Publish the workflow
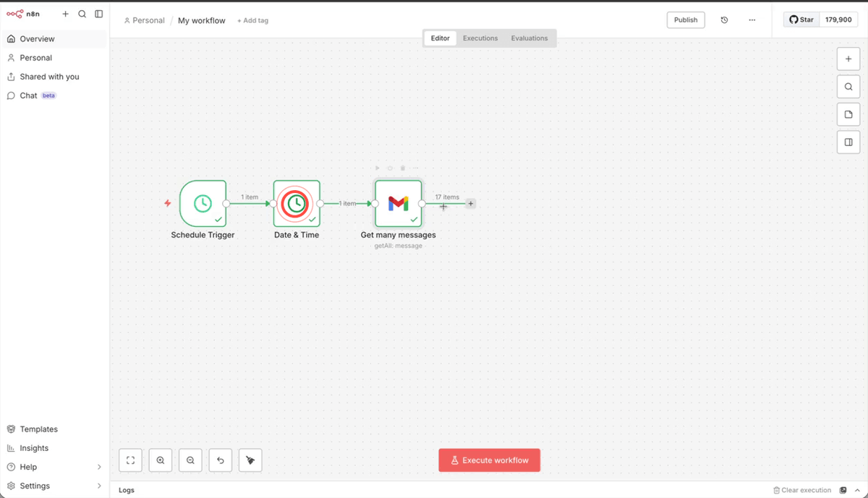Screen dimensions: 868x498 pyautogui.click(x=685, y=20)
